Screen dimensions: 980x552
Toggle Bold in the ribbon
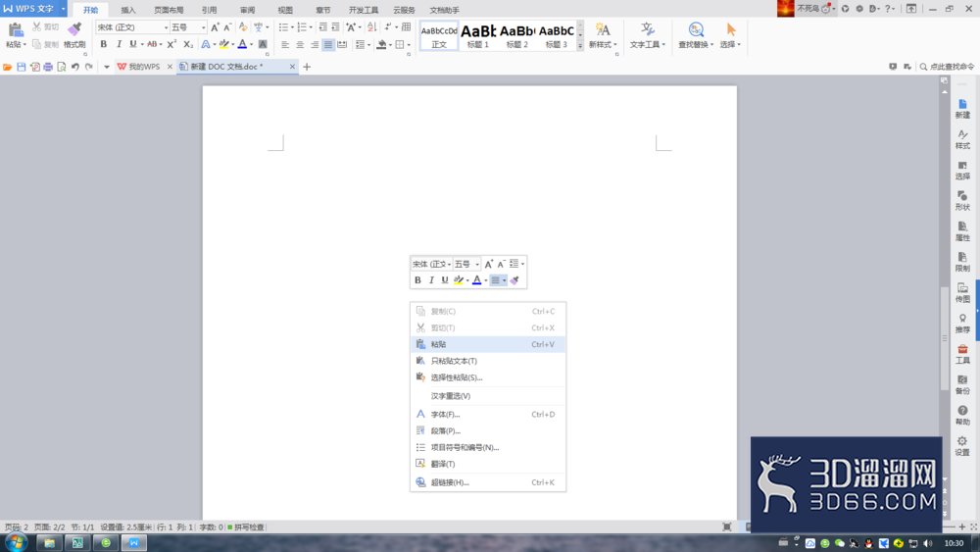[x=104, y=44]
